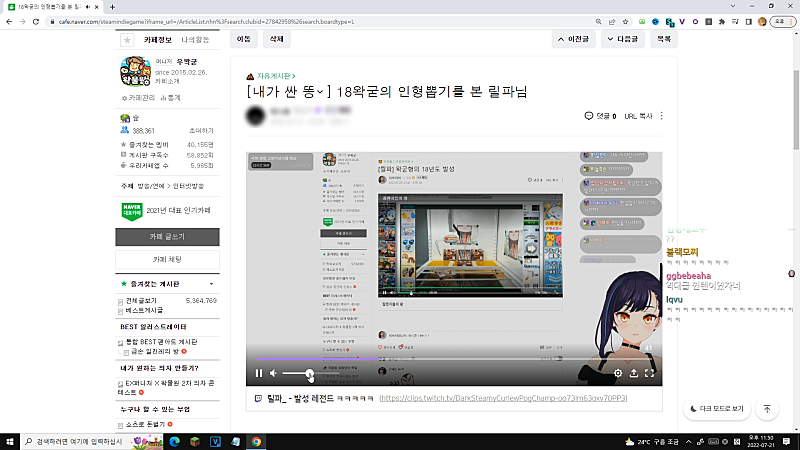Open the tab search dropdown chevron

[x=733, y=6]
